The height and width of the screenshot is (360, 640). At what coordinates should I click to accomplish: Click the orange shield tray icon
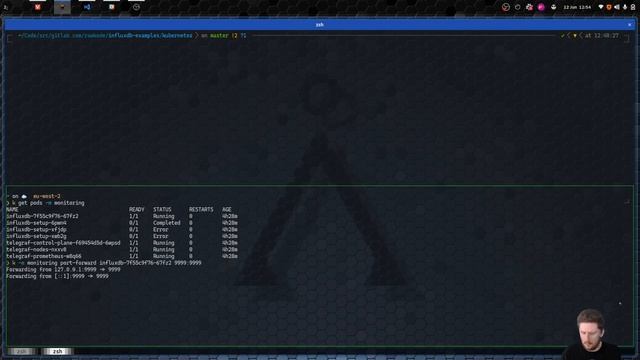[x=609, y=7]
